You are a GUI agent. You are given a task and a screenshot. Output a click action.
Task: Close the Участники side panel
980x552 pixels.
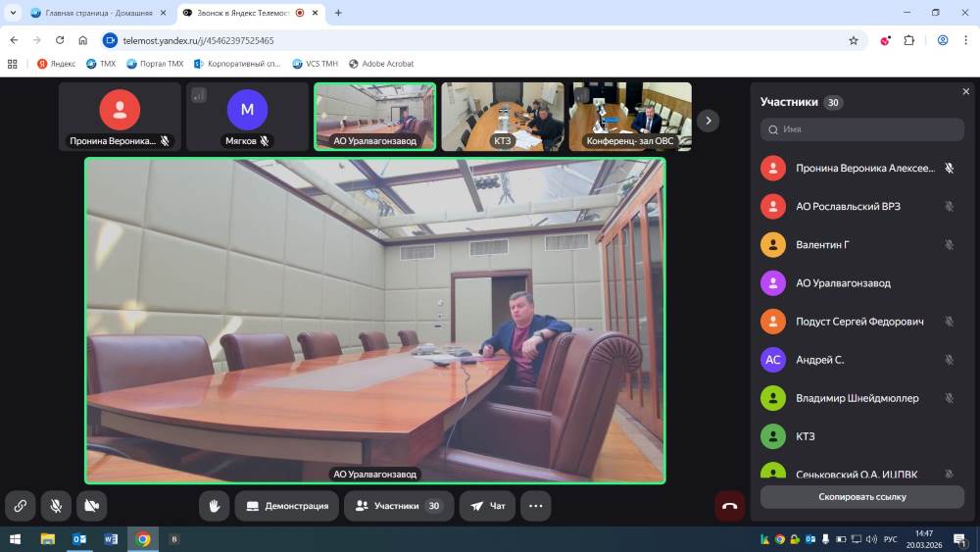[x=965, y=91]
